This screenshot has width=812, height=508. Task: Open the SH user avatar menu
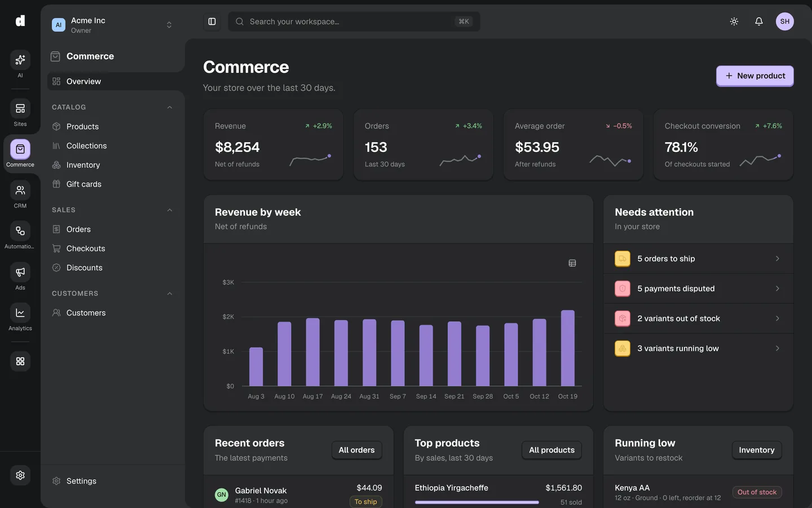[785, 21]
